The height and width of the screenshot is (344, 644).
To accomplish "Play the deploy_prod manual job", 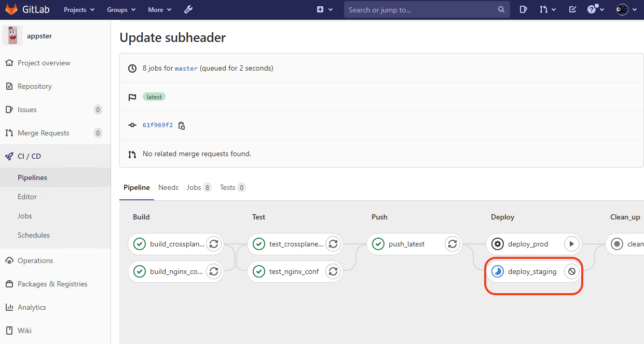I will pos(571,244).
